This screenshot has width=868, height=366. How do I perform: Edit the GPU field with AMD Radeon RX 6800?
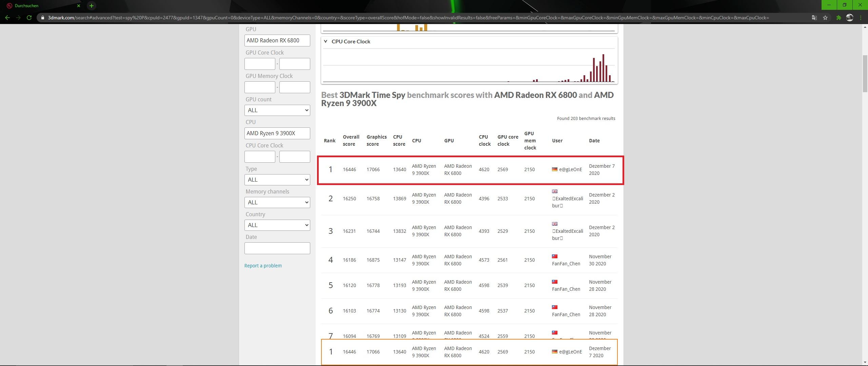[277, 40]
